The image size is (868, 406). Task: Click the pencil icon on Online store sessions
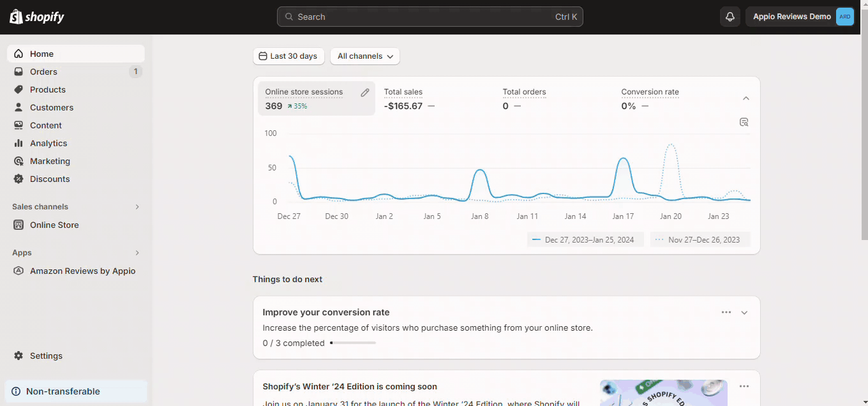click(x=365, y=93)
